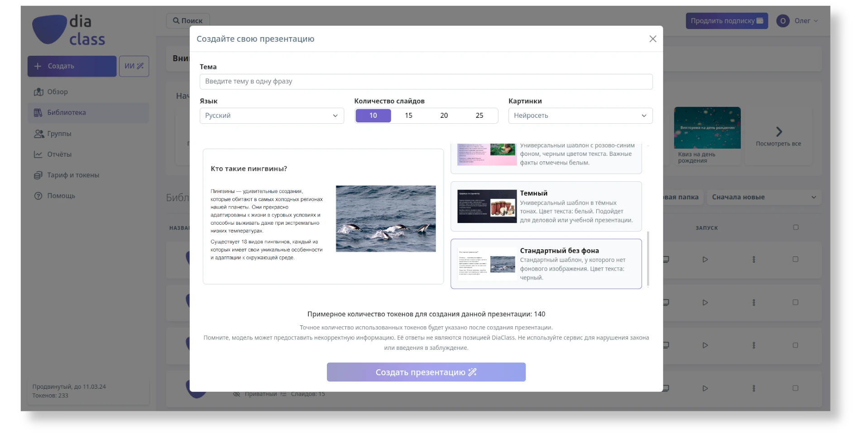Select 15 slides option
This screenshot has height=435, width=868.
(408, 116)
